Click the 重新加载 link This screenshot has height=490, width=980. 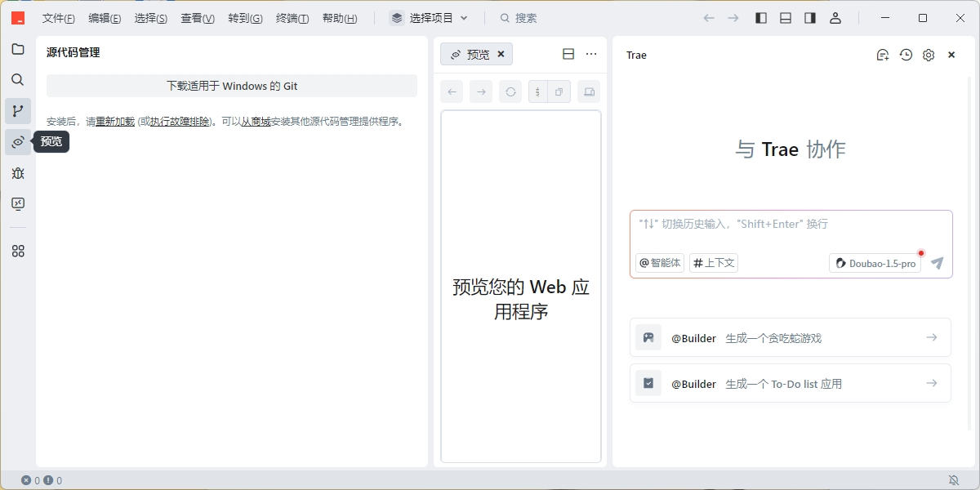pyautogui.click(x=115, y=122)
